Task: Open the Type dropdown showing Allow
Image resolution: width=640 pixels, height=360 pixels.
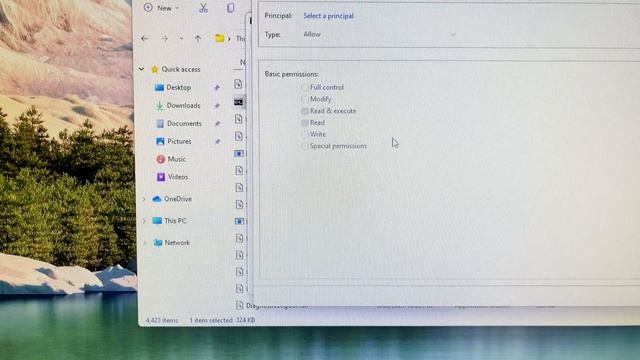Action: 380,34
